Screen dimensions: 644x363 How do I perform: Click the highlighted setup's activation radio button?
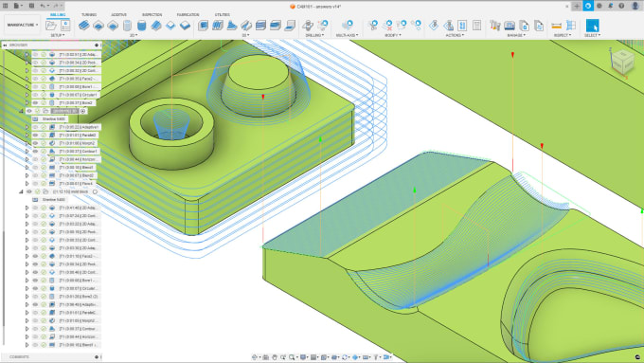click(x=83, y=111)
